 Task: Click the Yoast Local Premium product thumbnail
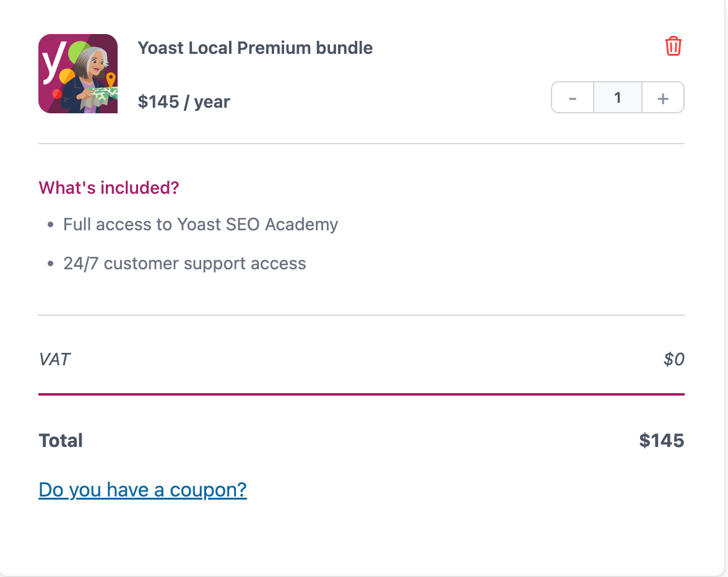[x=78, y=74]
